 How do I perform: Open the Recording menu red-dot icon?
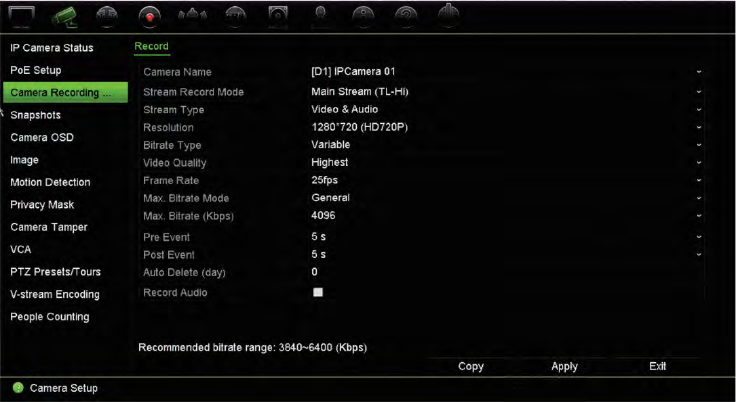pos(150,17)
